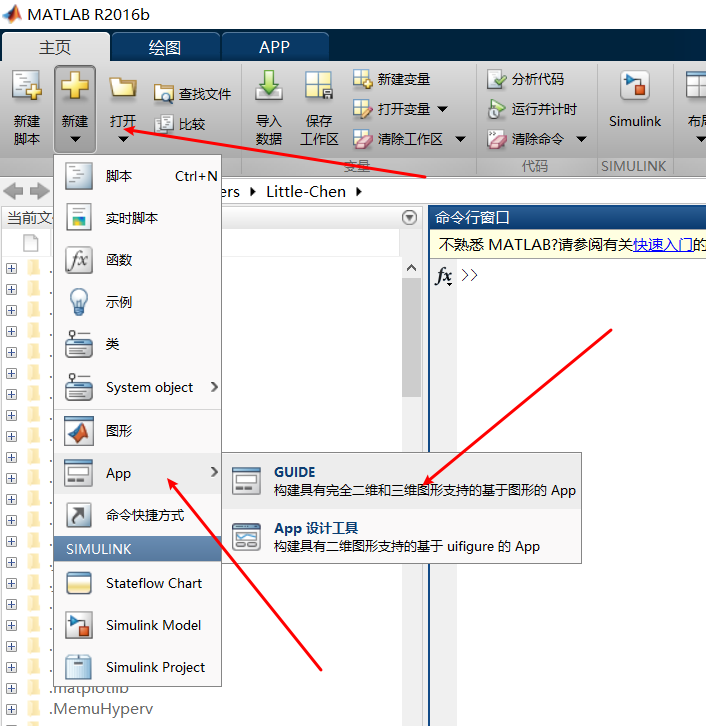This screenshot has height=726, width=706.
Task: Select Example (示例) menu item
Action: (x=137, y=302)
